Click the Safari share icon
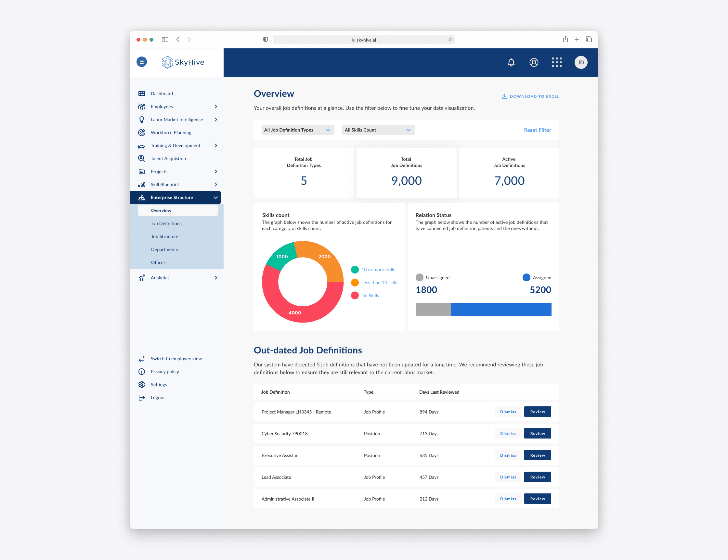 [565, 39]
